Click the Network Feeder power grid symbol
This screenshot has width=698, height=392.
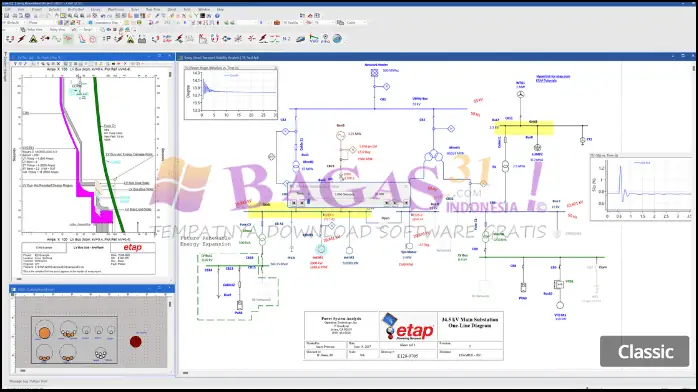(374, 72)
